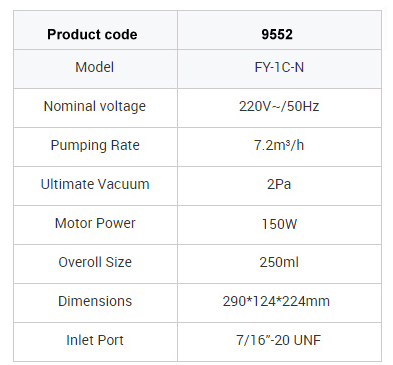Select the 250ml size value
393x365 pixels.
tap(279, 262)
